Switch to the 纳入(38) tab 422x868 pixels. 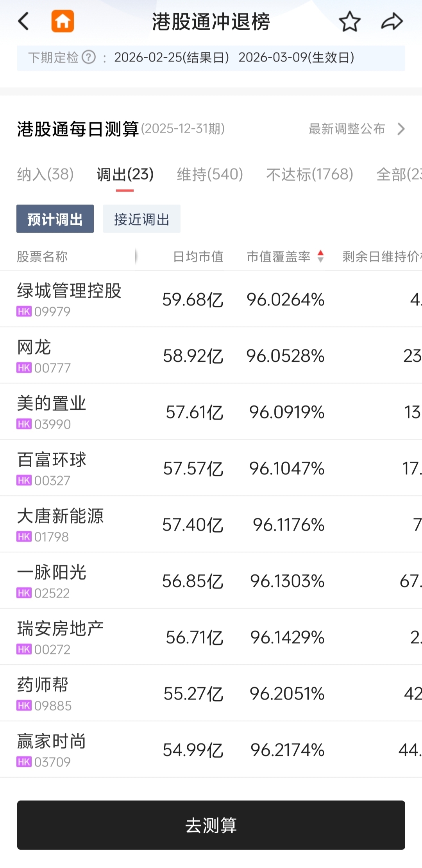click(x=45, y=174)
